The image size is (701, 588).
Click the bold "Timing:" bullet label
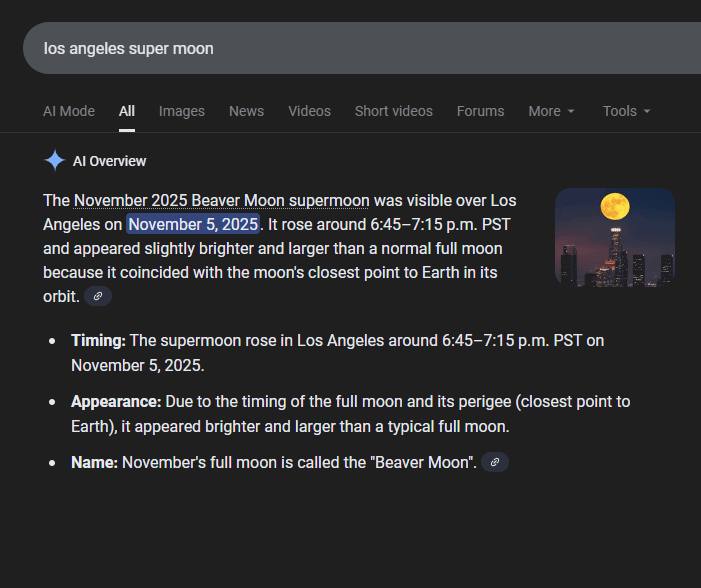click(x=98, y=341)
